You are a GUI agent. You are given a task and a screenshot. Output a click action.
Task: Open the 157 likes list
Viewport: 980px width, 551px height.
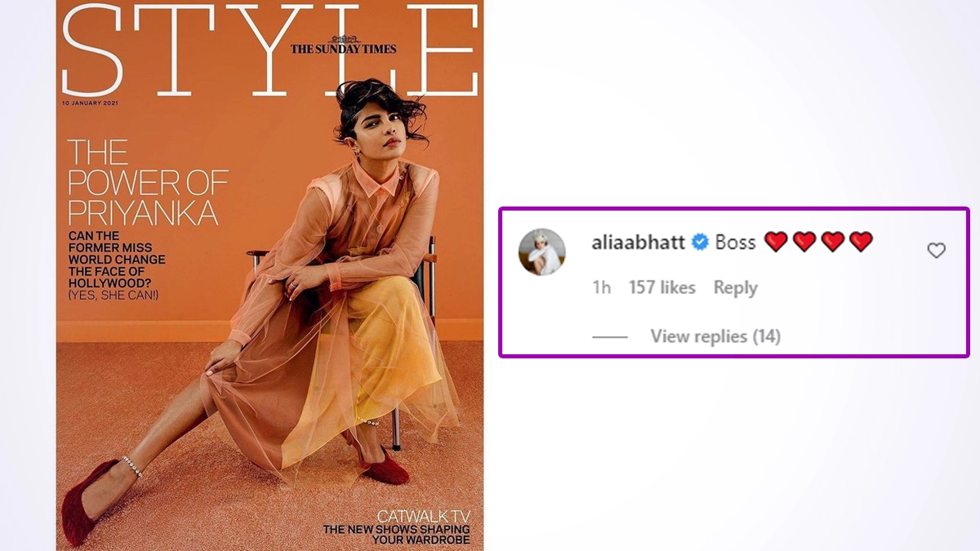[662, 287]
